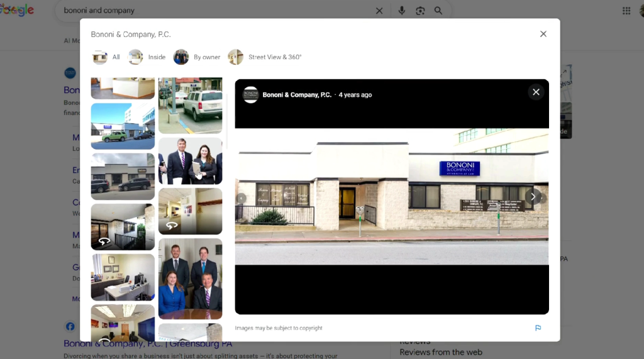The image size is (644, 359).
Task: Open Google Lens image search
Action: [x=420, y=11]
